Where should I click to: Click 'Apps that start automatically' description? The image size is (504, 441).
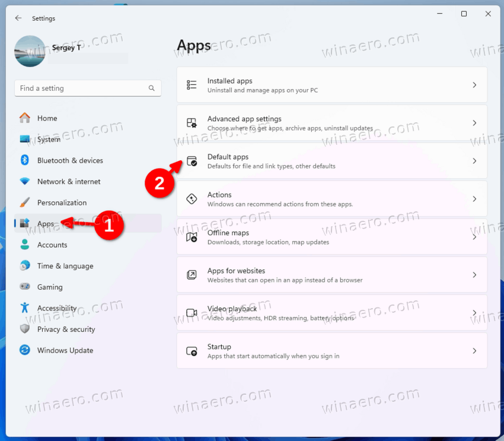273,356
